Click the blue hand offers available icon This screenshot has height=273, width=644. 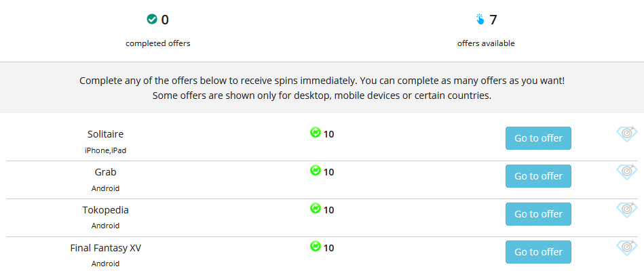[x=480, y=19]
